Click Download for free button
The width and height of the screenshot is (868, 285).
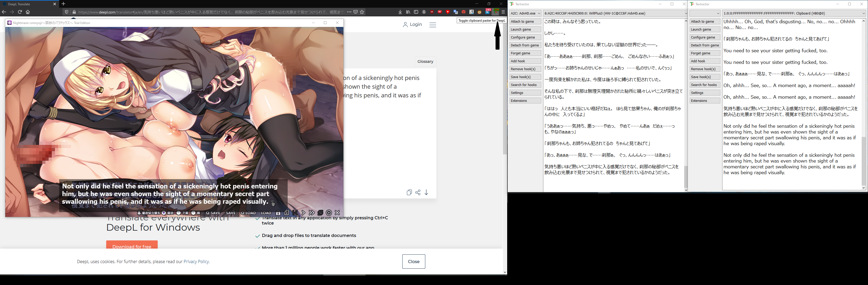pos(132,245)
